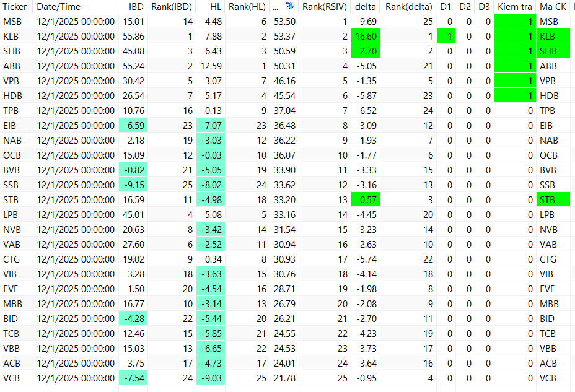Click the Date/Time cell in the BID row
Image resolution: width=575 pixels, height=392 pixels.
tap(76, 319)
